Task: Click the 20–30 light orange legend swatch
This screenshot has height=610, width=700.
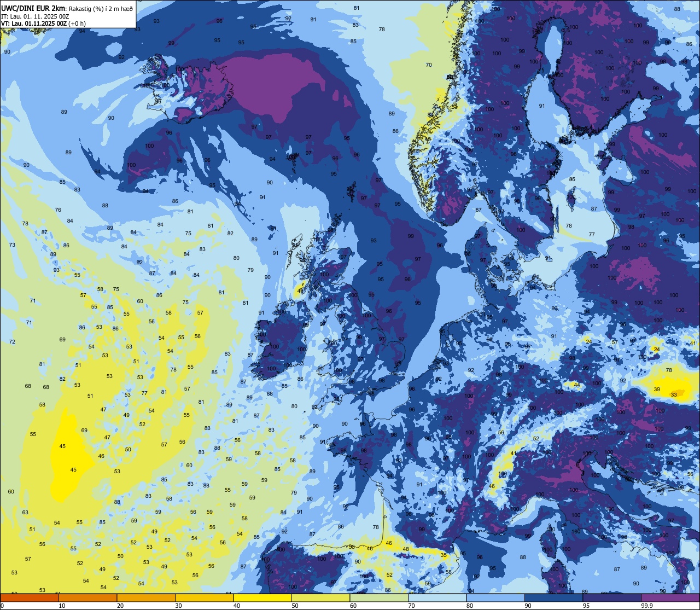Action: click(146, 598)
